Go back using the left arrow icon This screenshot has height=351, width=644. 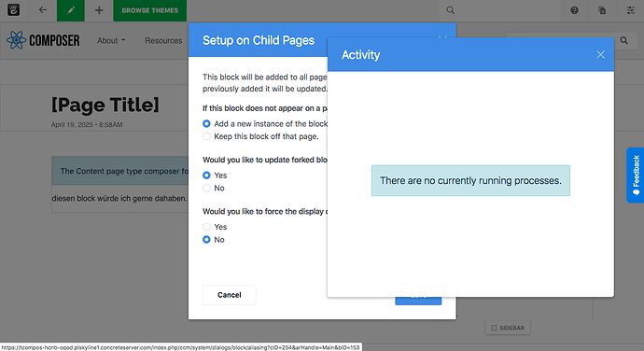[x=43, y=10]
